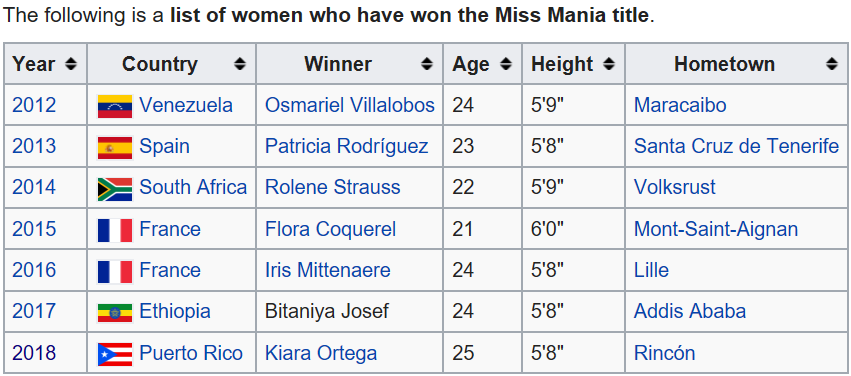Image resolution: width=851 pixels, height=376 pixels.
Task: Click the Puerto Rico flag icon
Action: [x=115, y=354]
